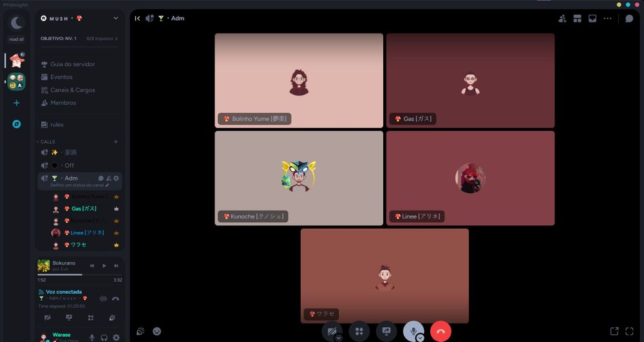Open microphone options arrow on mic button
The width and height of the screenshot is (644, 342).
(420, 338)
